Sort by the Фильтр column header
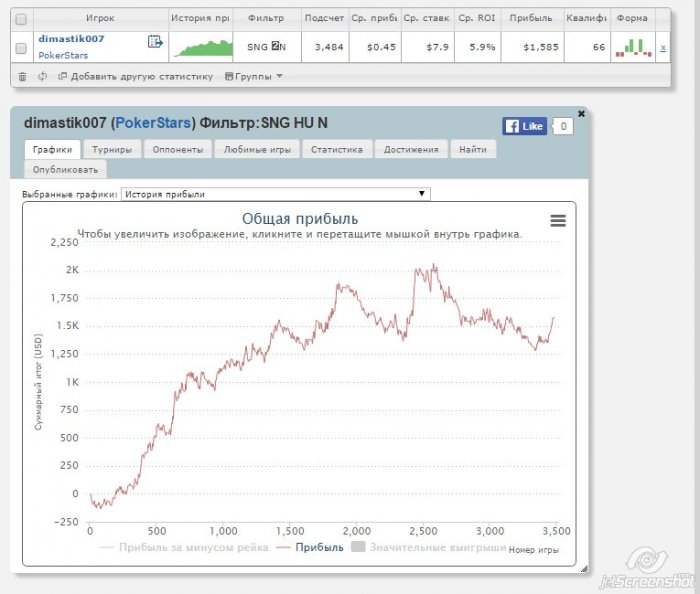 point(267,18)
